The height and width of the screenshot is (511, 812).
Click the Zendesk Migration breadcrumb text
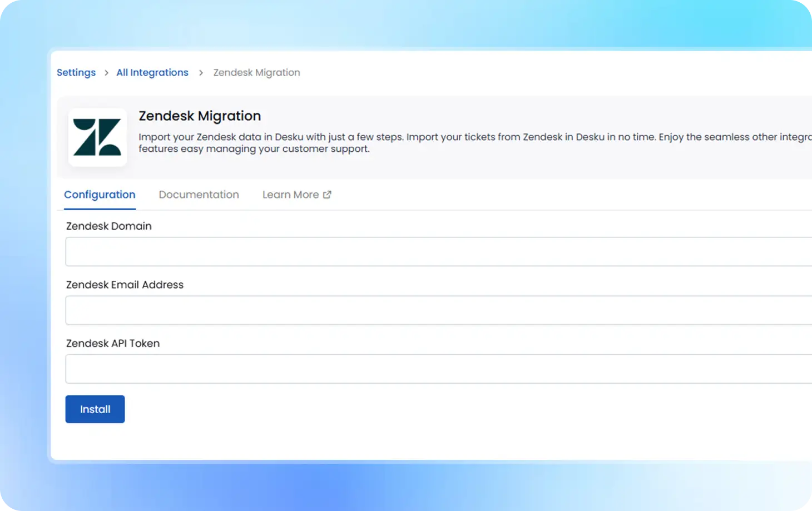click(256, 72)
